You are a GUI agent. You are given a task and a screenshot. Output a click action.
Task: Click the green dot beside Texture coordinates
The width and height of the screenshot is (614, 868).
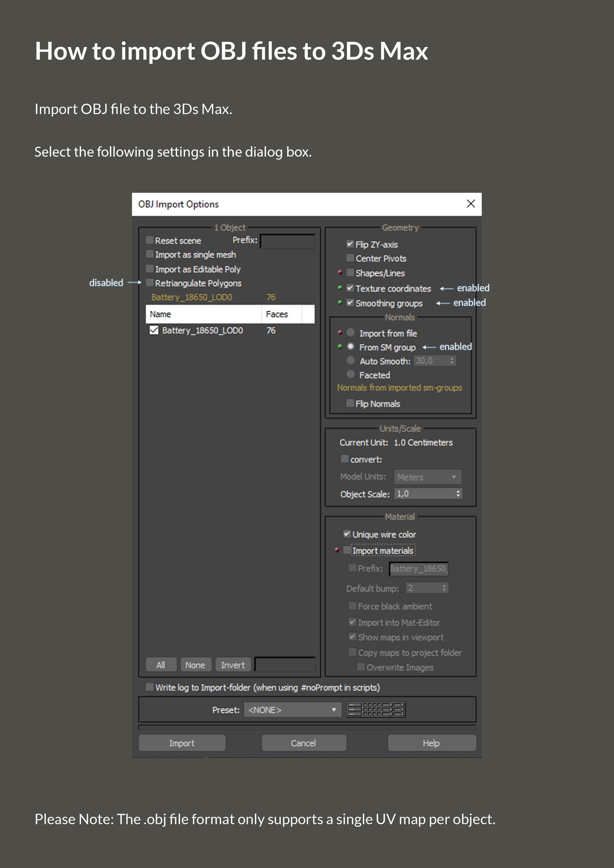340,288
